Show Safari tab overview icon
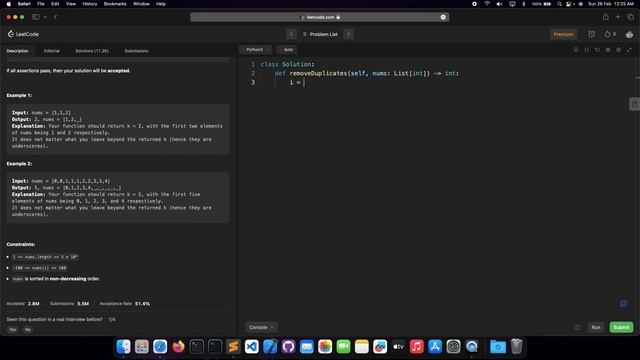 coord(631,17)
